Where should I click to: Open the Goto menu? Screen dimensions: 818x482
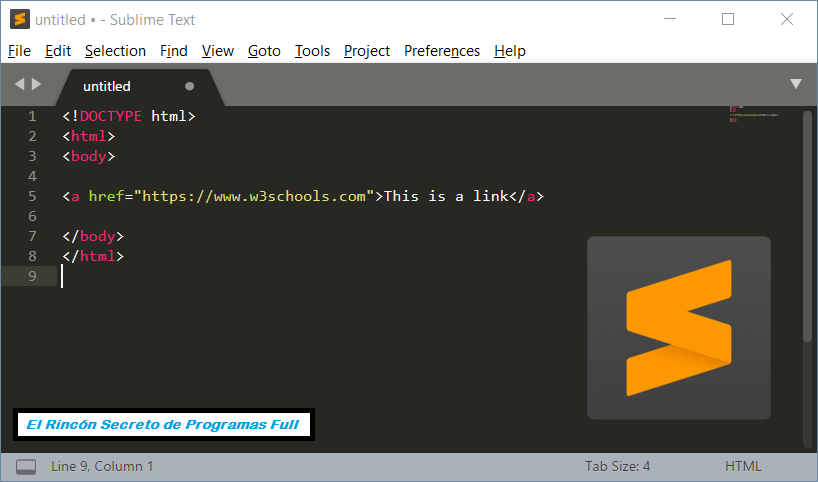[x=264, y=51]
